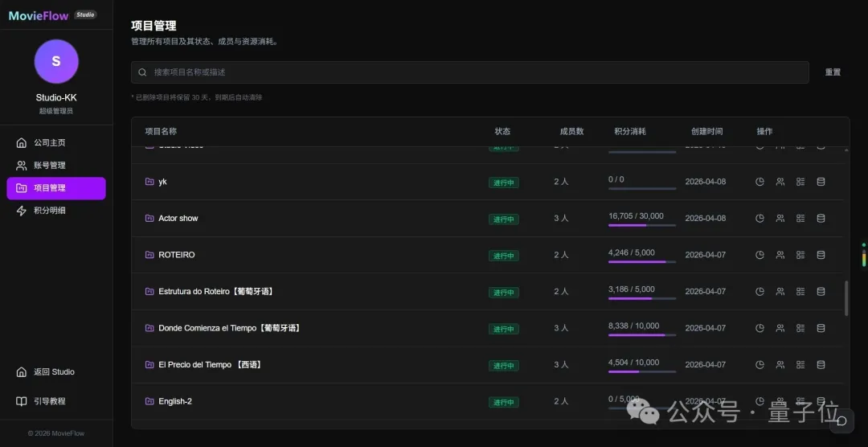Open the chat bubble widget
868x447 pixels.
841,421
